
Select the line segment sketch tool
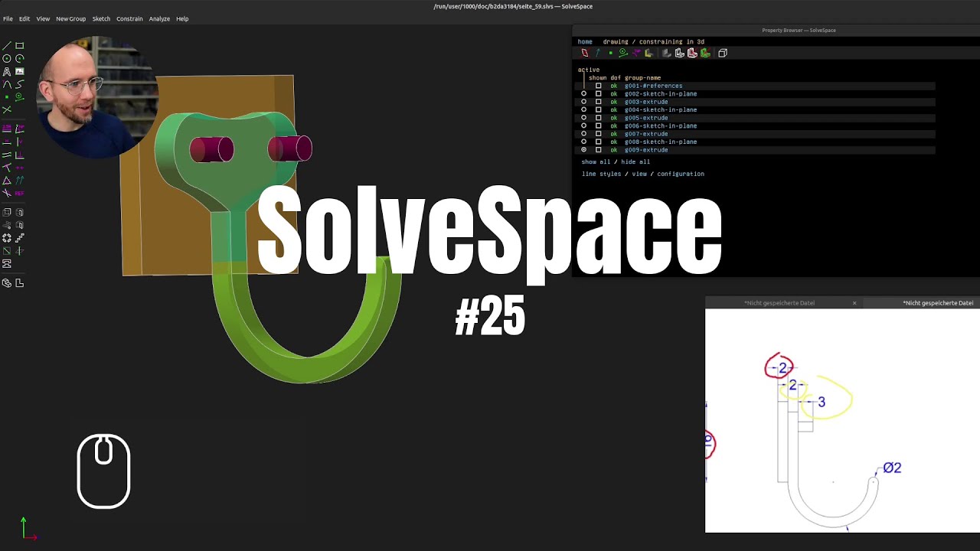pos(7,45)
